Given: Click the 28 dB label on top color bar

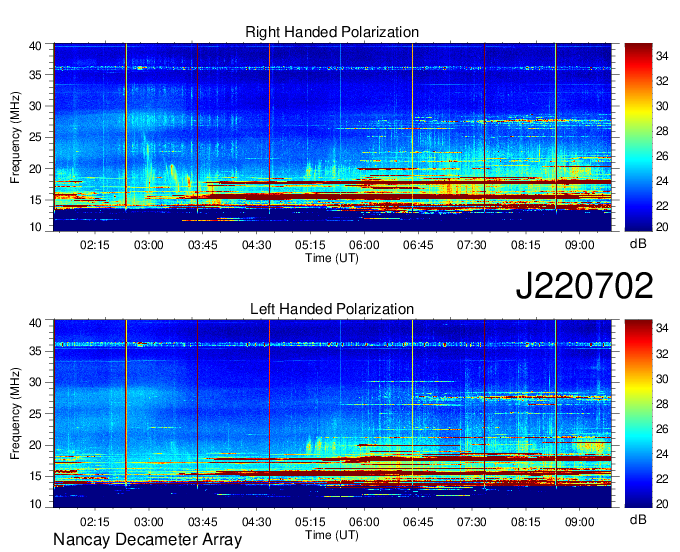Looking at the screenshot, I should pyautogui.click(x=662, y=131).
